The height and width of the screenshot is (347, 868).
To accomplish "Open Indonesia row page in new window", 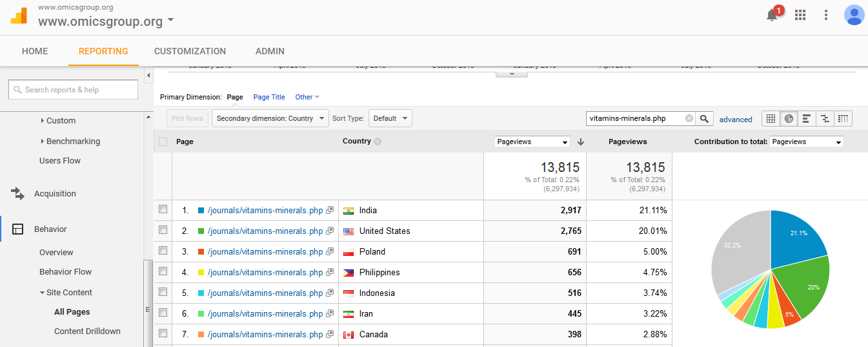I will (330, 293).
